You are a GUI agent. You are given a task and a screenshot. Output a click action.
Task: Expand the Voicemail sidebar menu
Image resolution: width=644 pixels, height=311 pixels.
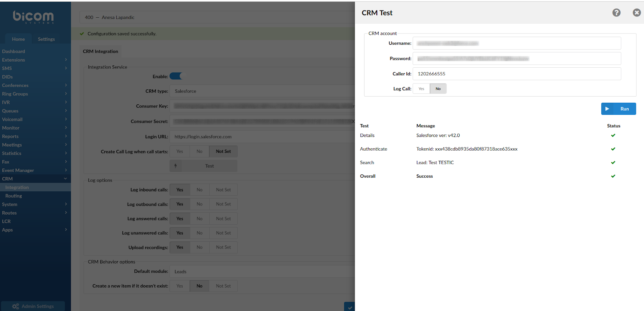click(x=35, y=119)
